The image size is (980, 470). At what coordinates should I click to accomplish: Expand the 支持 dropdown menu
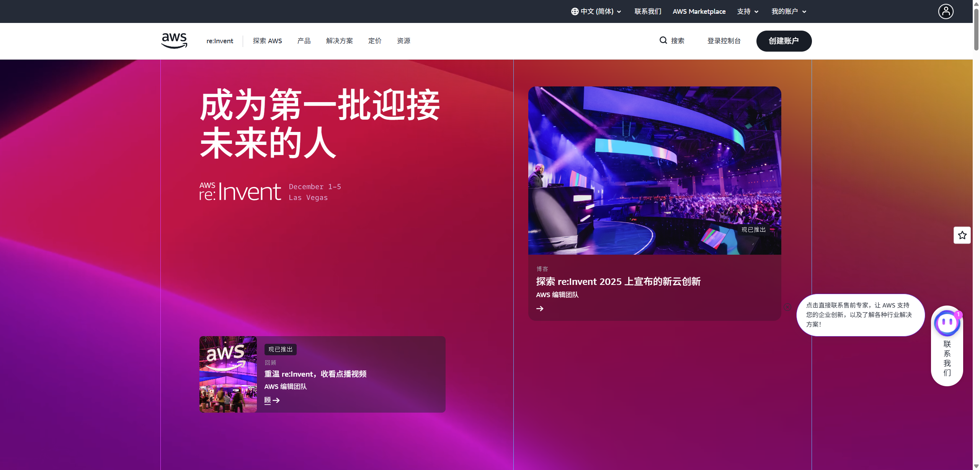click(x=748, y=11)
